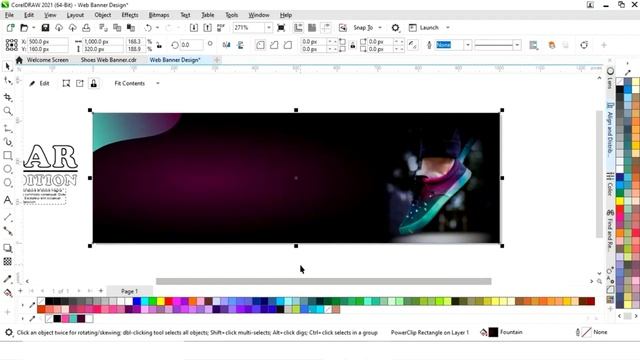Click Mirror vertically icon

click(240, 45)
